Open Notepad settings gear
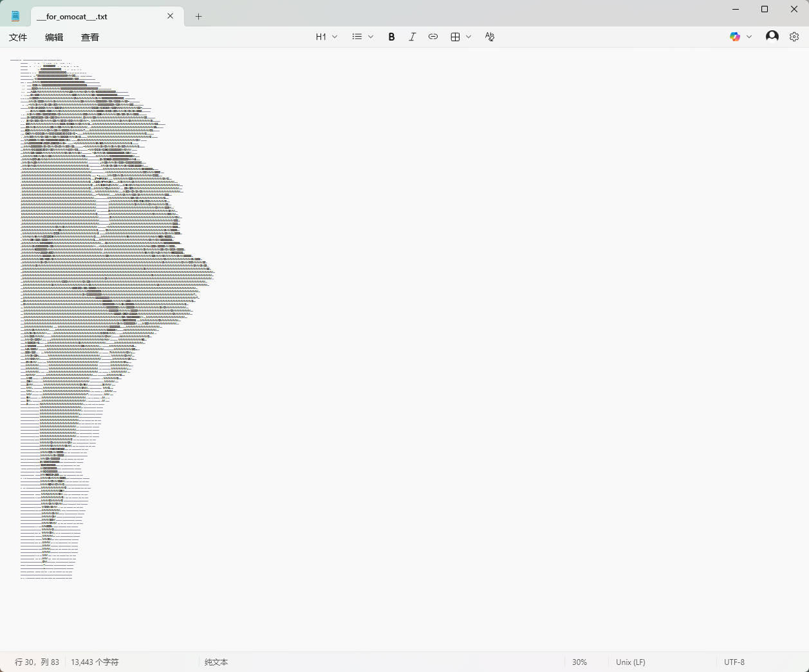 click(x=794, y=37)
